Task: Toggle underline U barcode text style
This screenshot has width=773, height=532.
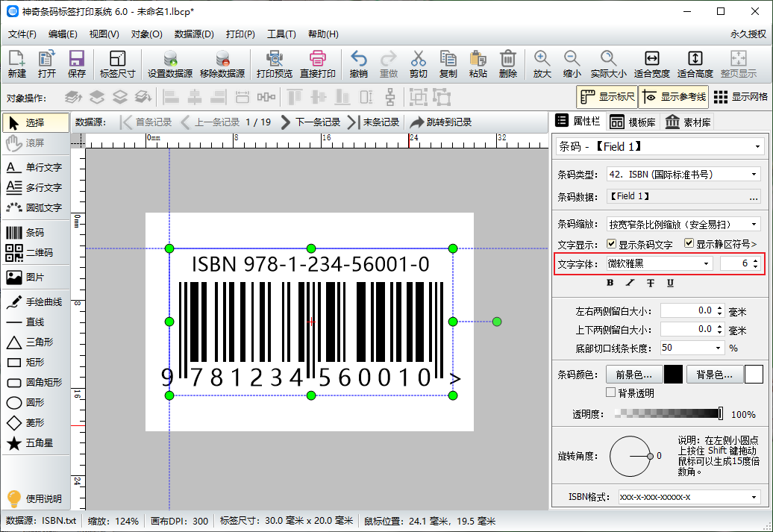Action: (670, 283)
